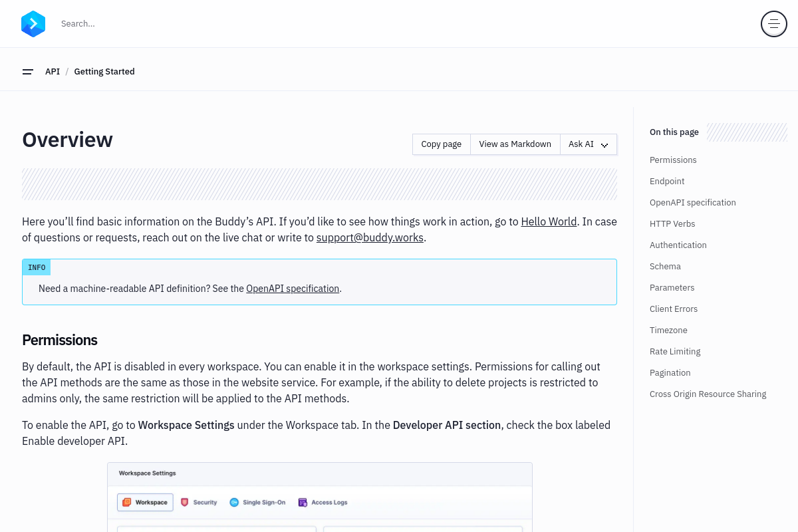The height and width of the screenshot is (532, 798).
Task: Click the Permissions section heading
Action: (x=60, y=340)
